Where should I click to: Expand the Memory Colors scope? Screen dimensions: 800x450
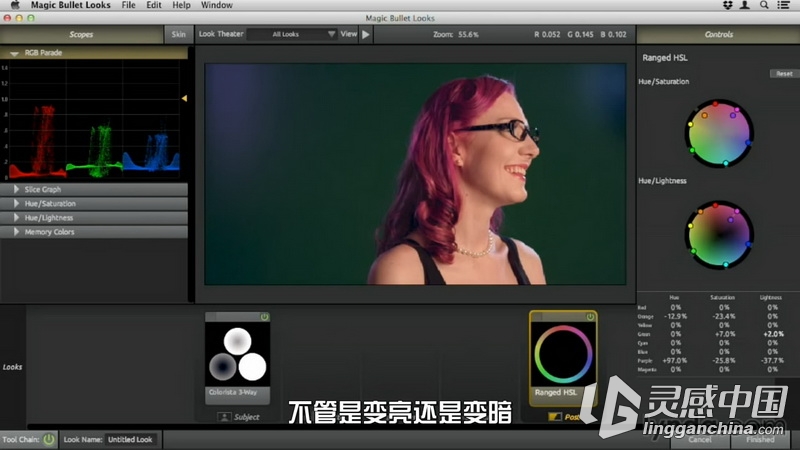16,232
